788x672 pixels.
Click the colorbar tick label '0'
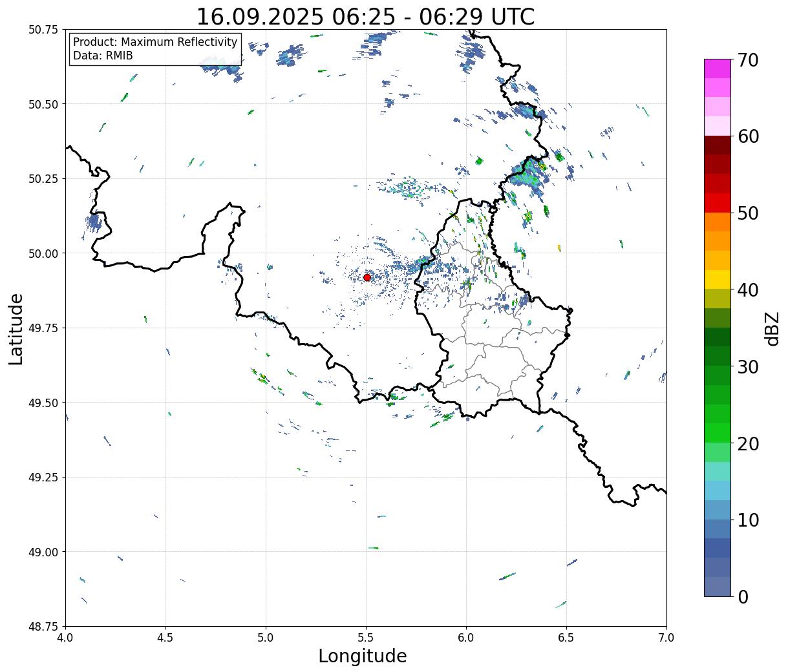tap(743, 596)
